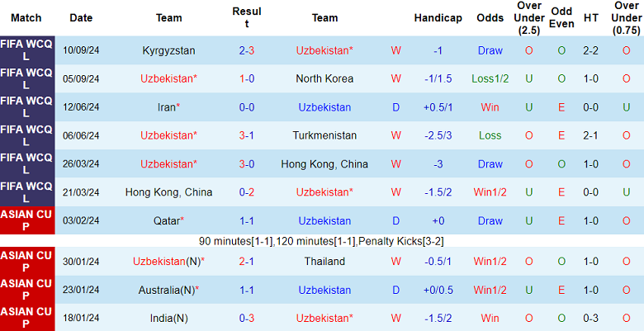The width and height of the screenshot is (644, 331).
Task: Click the 3-1 score versus Turkmenistan
Action: point(247,135)
